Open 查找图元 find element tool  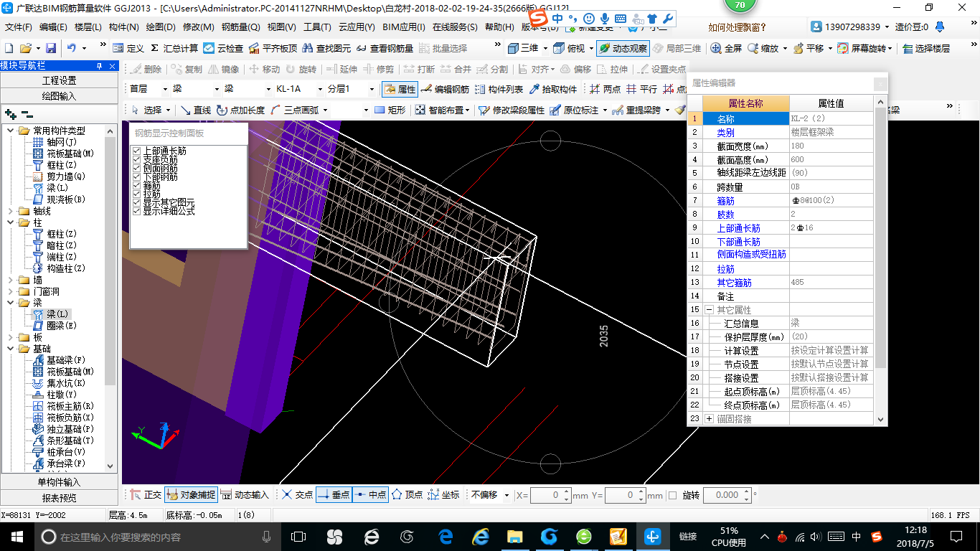click(326, 48)
